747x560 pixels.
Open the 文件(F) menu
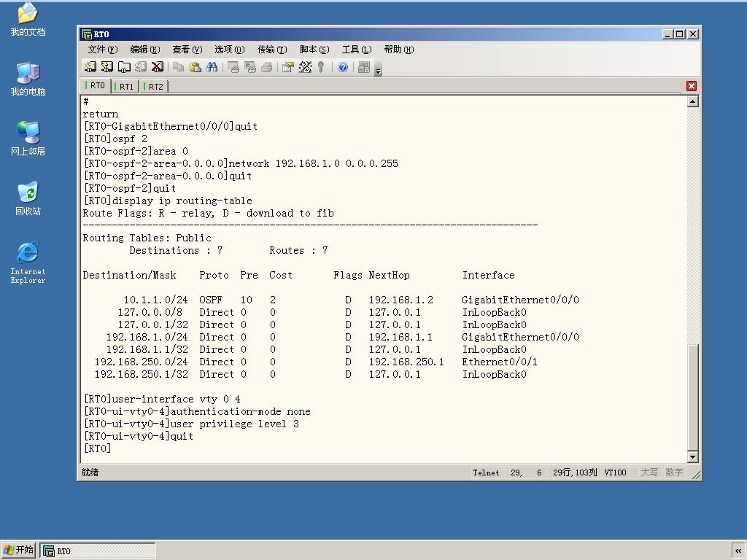tap(102, 50)
